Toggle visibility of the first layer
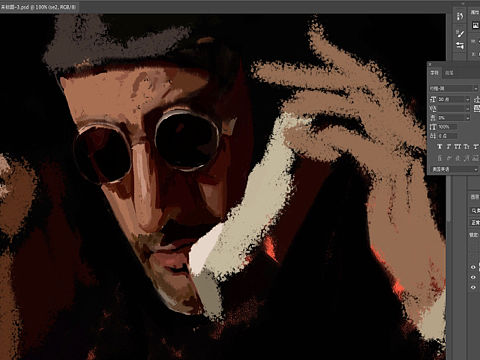The image size is (480, 360). tap(473, 267)
